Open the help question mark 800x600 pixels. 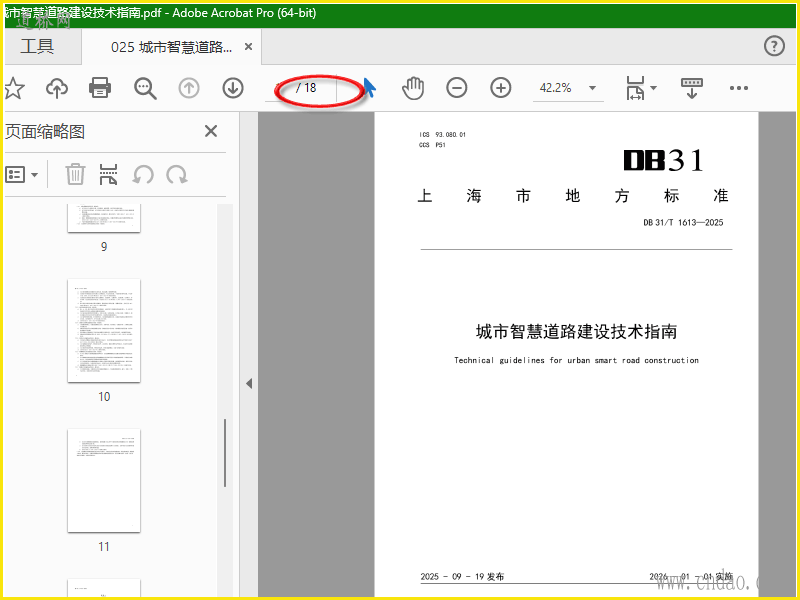[x=774, y=46]
